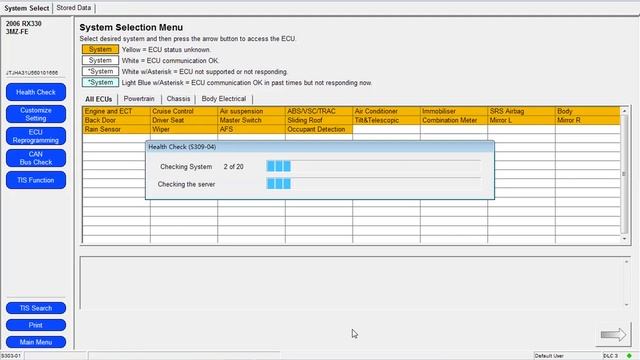The image size is (640, 360).
Task: Select the Air suspension cell
Action: 251,111
